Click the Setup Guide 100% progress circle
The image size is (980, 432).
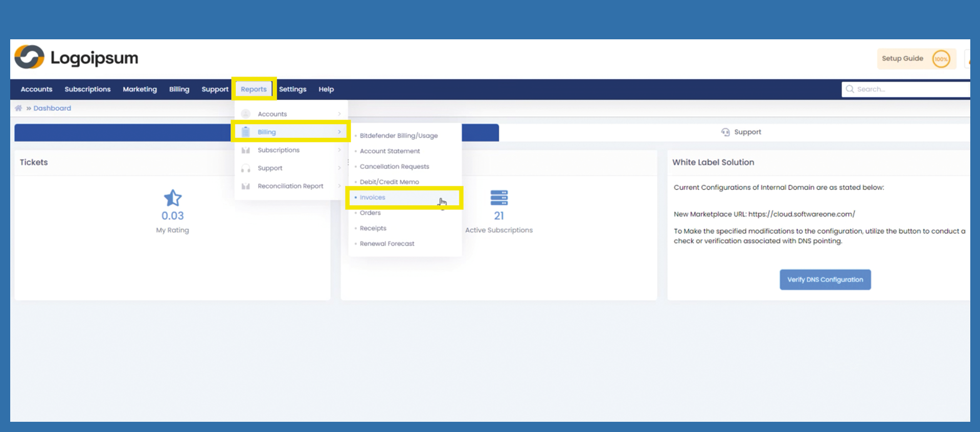[941, 59]
